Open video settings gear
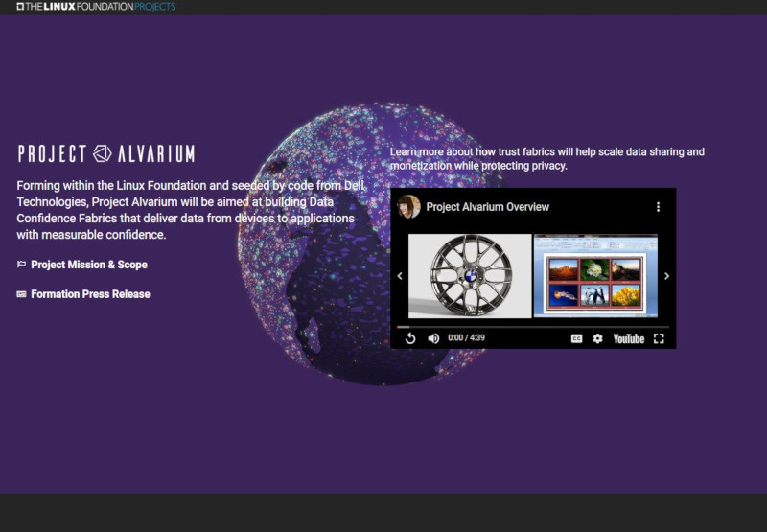Image resolution: width=767 pixels, height=532 pixels. [x=597, y=338]
